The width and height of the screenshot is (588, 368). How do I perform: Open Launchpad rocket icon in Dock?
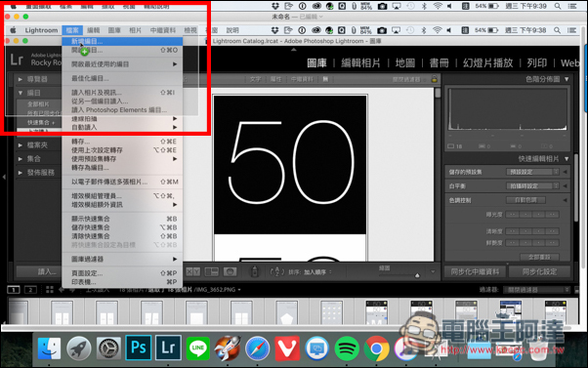(x=79, y=348)
